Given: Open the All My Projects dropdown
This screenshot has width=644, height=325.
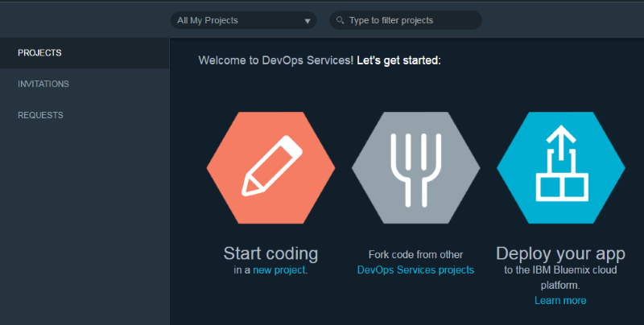Looking at the screenshot, I should point(244,20).
